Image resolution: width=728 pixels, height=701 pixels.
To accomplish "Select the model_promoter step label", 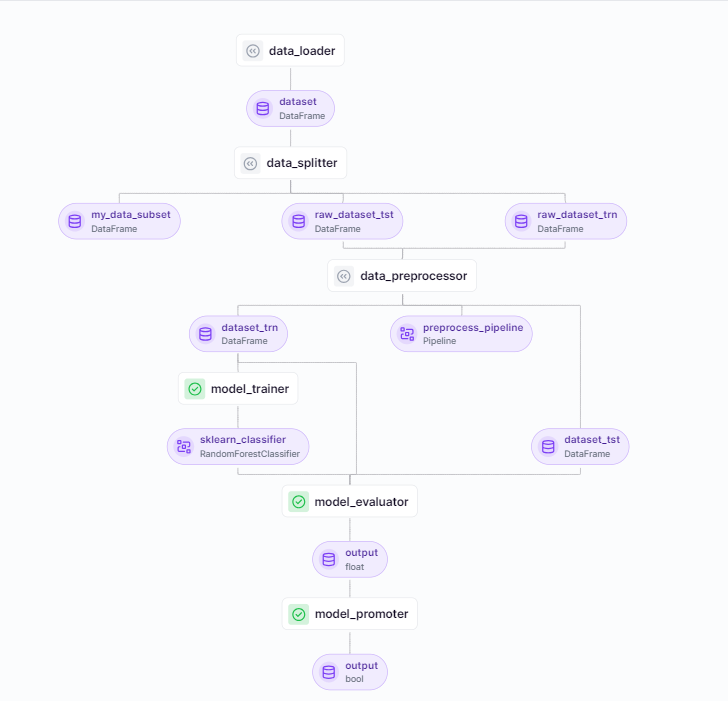I will click(361, 614).
